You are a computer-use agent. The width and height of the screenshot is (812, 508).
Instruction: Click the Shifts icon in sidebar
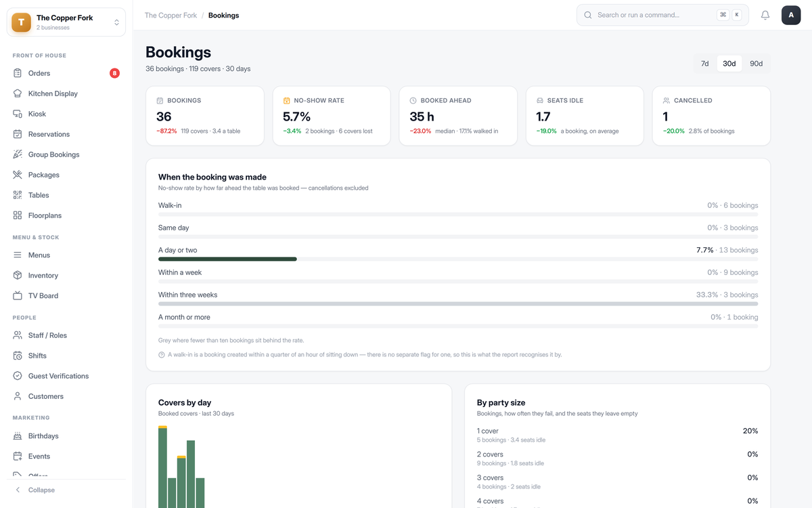18,356
